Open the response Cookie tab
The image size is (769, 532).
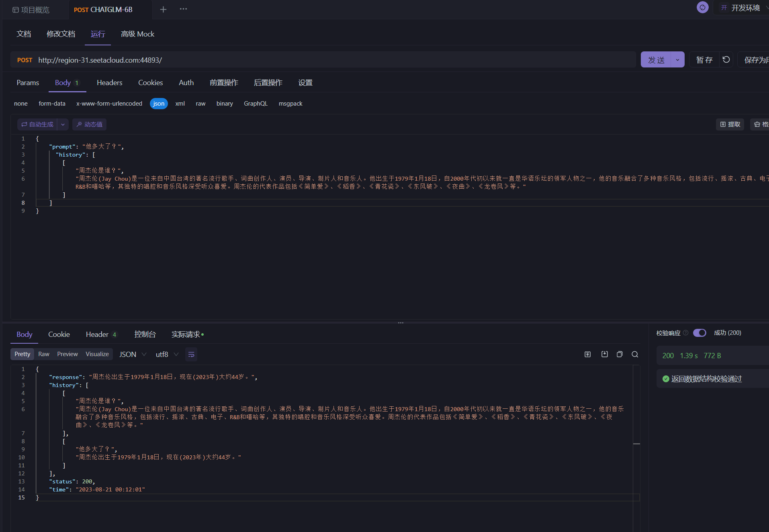pyautogui.click(x=59, y=334)
